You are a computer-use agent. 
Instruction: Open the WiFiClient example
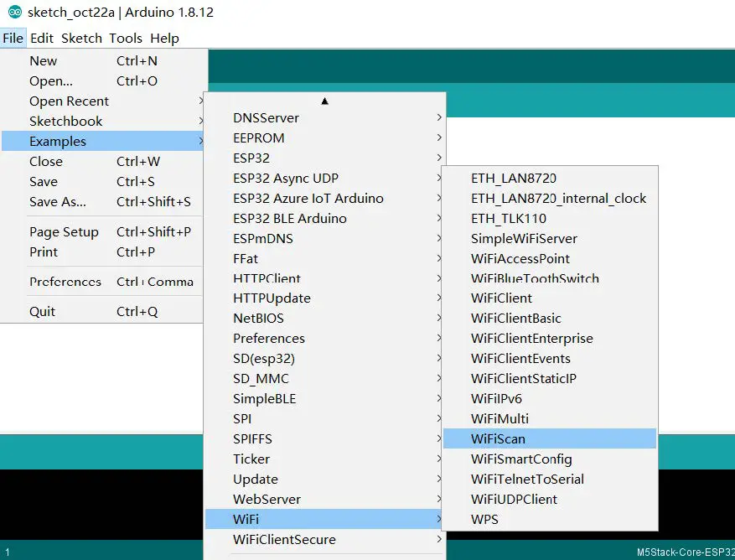(x=550, y=298)
